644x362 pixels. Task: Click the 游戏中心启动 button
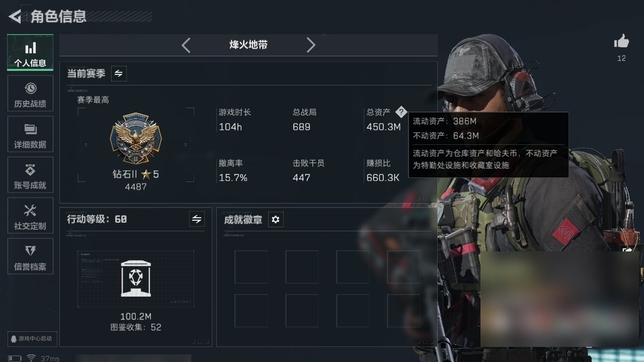pyautogui.click(x=31, y=338)
